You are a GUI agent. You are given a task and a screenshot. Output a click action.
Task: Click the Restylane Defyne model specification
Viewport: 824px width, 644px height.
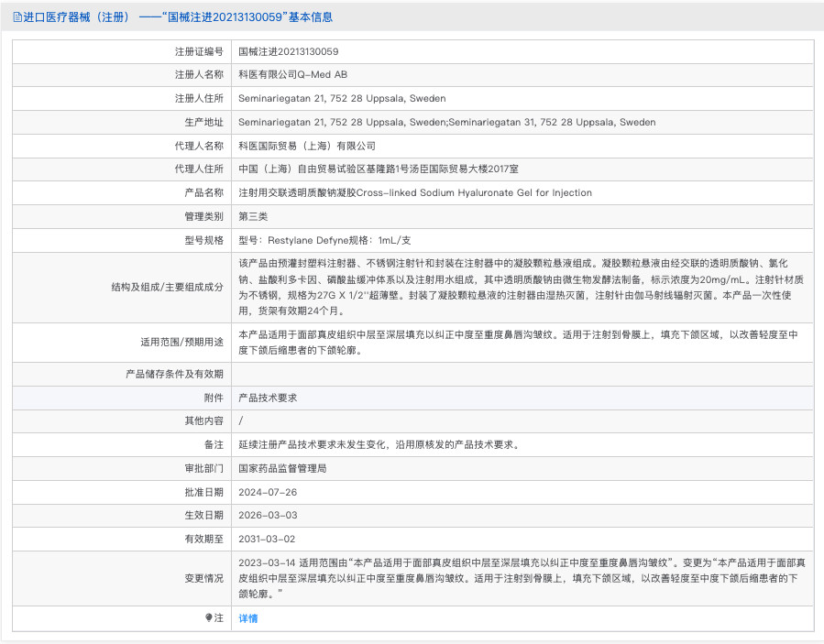point(324,241)
